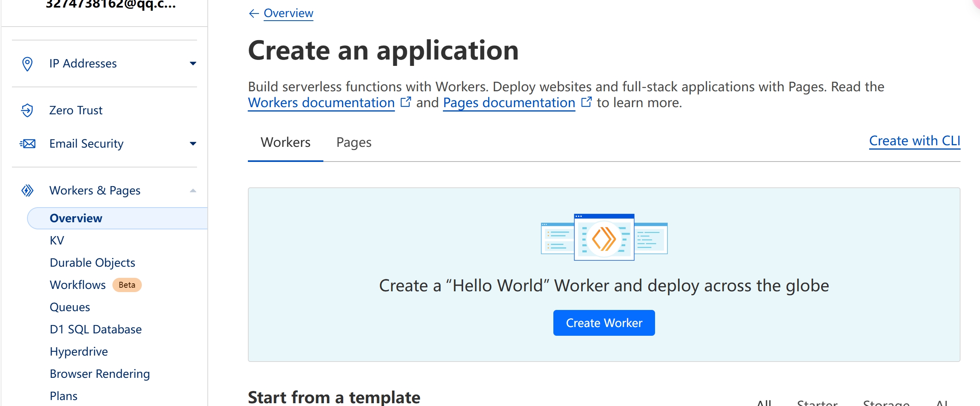Collapse the Workers & Pages section
The image size is (980, 406).
click(193, 190)
